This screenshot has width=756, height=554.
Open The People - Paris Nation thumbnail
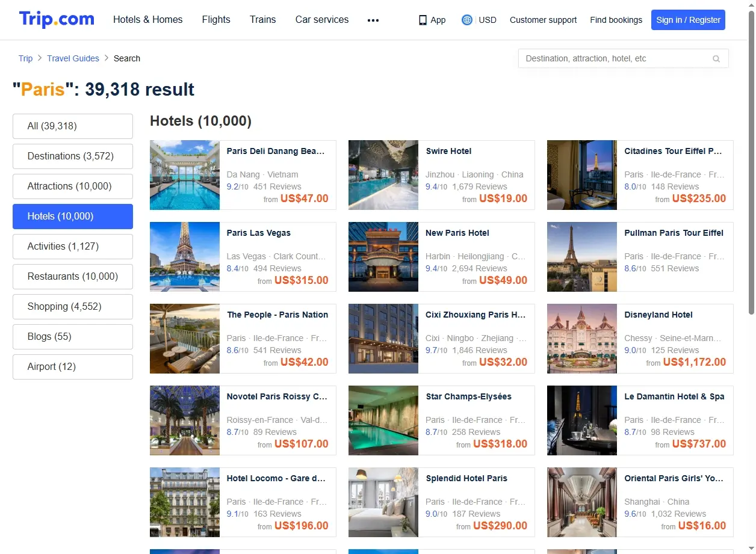pyautogui.click(x=185, y=339)
